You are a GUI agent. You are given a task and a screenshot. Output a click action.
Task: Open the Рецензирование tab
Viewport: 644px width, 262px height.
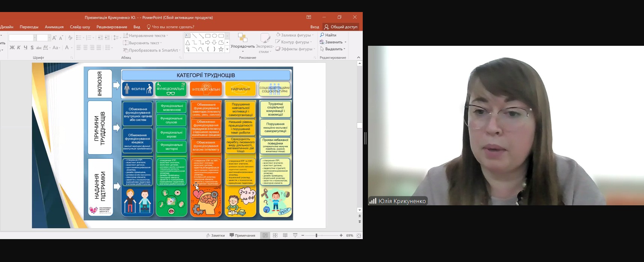pyautogui.click(x=112, y=27)
